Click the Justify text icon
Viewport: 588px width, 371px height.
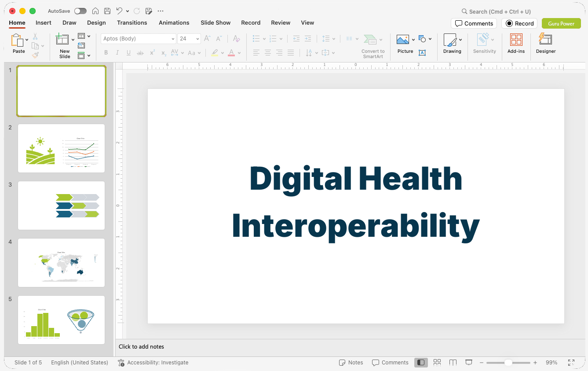point(291,53)
